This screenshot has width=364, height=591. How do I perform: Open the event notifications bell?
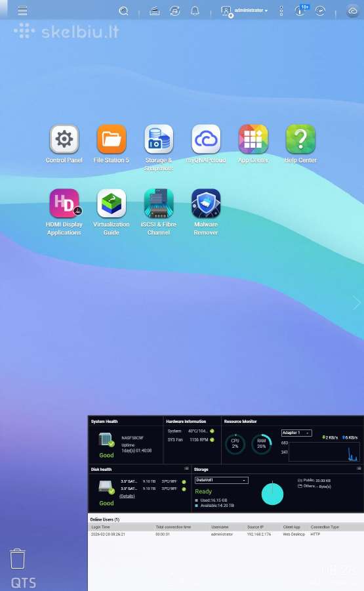click(195, 11)
